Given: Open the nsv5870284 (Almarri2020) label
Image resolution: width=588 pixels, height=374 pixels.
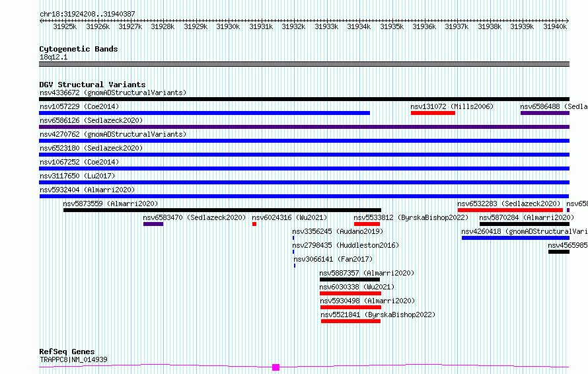Looking at the screenshot, I should click(527, 217).
